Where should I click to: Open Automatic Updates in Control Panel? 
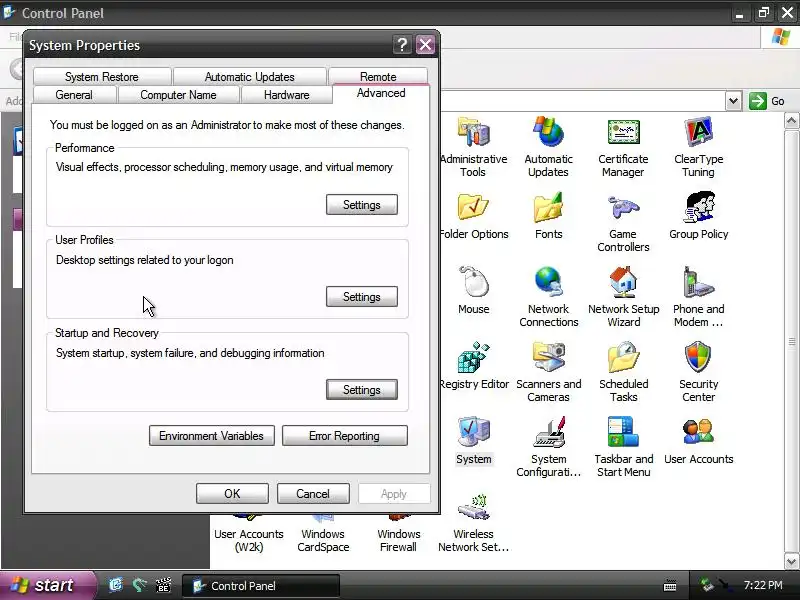pyautogui.click(x=548, y=132)
